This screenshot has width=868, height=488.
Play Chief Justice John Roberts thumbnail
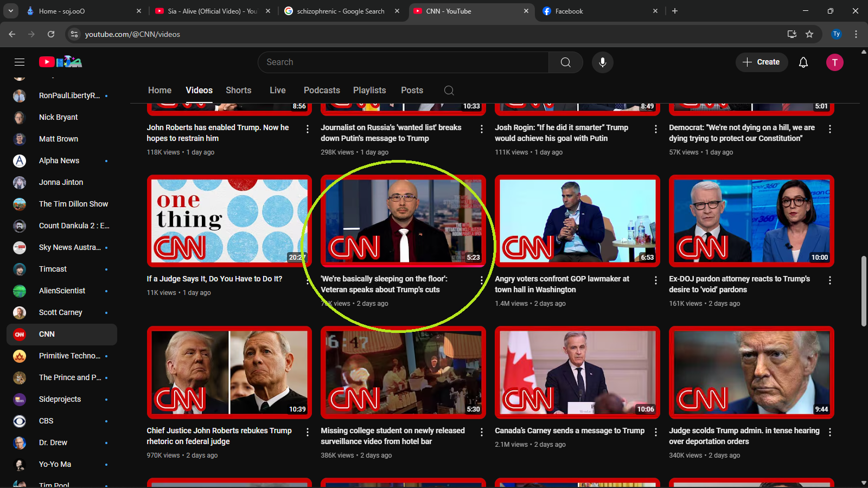pyautogui.click(x=229, y=373)
